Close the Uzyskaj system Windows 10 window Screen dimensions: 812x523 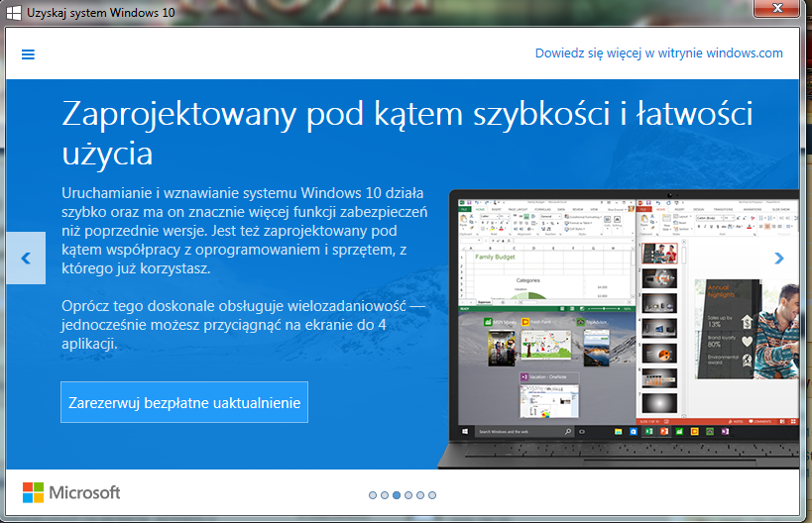point(776,8)
